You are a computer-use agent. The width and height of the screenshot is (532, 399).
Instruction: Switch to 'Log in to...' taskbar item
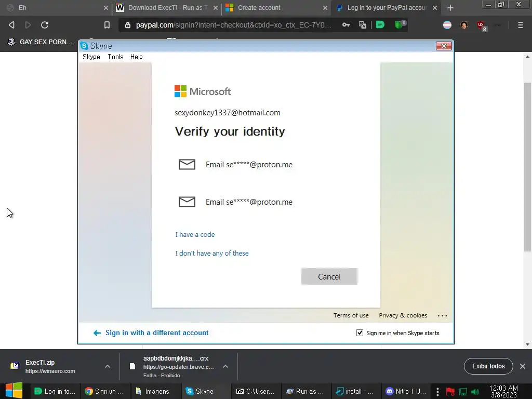point(55,392)
